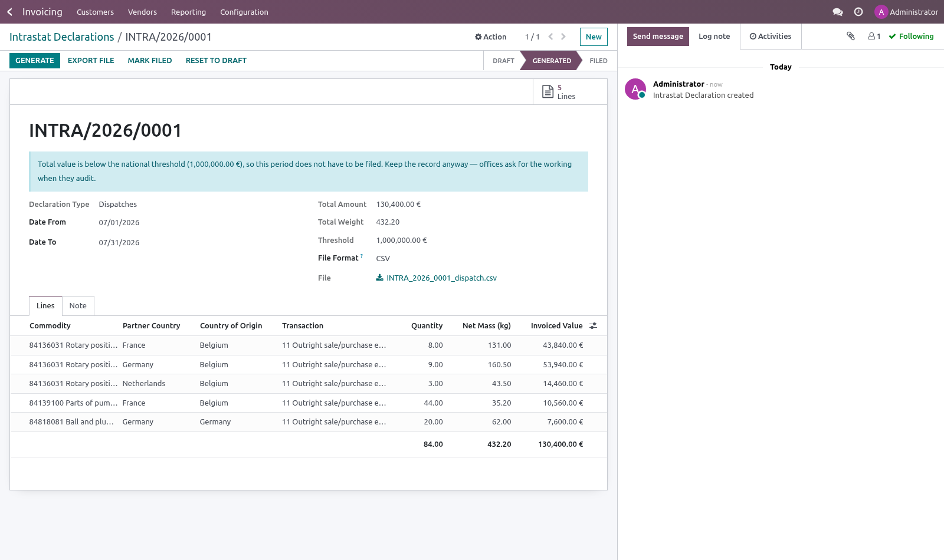Open the Reporting menu
This screenshot has width=944, height=560.
(x=188, y=12)
